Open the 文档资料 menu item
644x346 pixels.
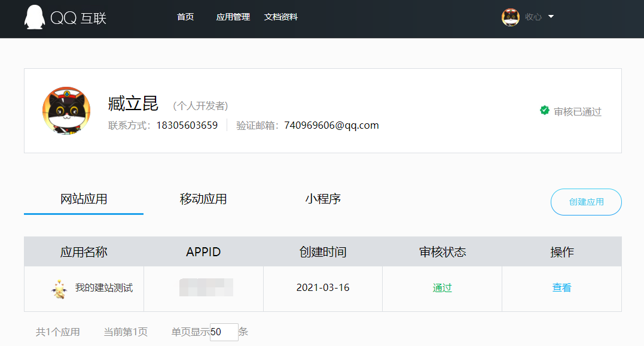click(280, 17)
